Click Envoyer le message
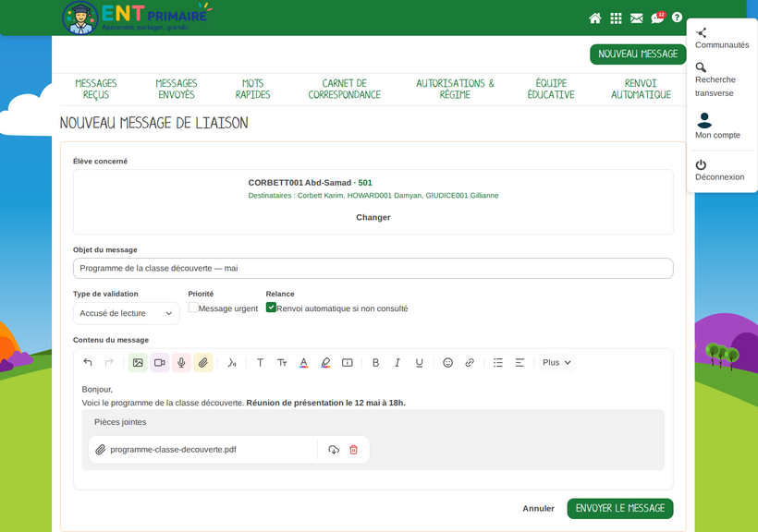 coord(619,508)
